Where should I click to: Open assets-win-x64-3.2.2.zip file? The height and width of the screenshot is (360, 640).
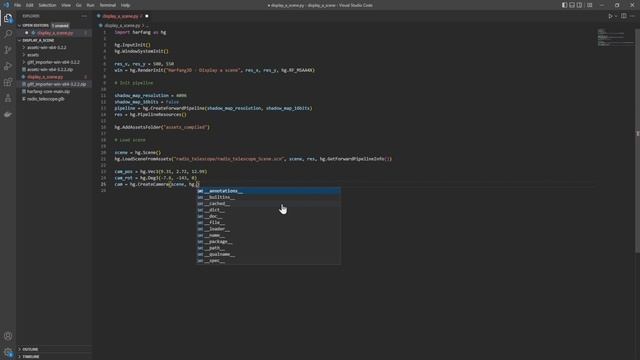(50, 69)
